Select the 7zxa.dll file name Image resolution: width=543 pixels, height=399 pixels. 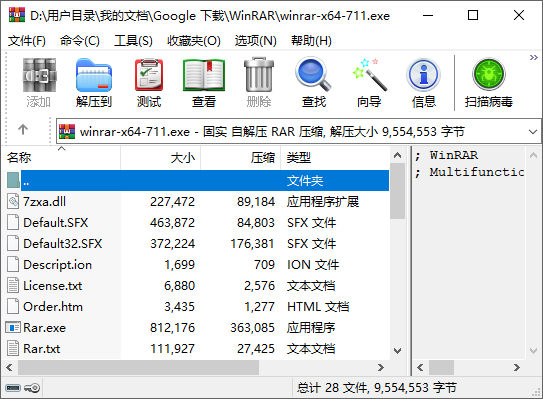tap(44, 202)
